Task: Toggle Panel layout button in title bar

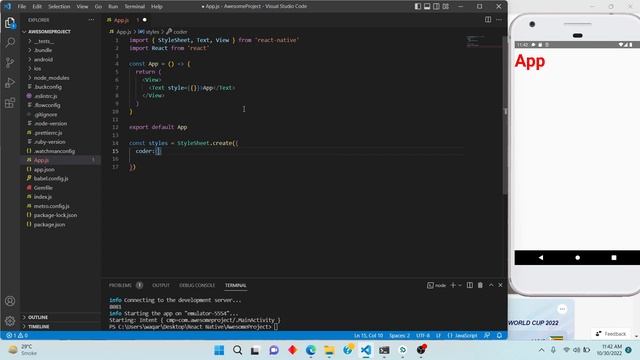Action: click(427, 7)
